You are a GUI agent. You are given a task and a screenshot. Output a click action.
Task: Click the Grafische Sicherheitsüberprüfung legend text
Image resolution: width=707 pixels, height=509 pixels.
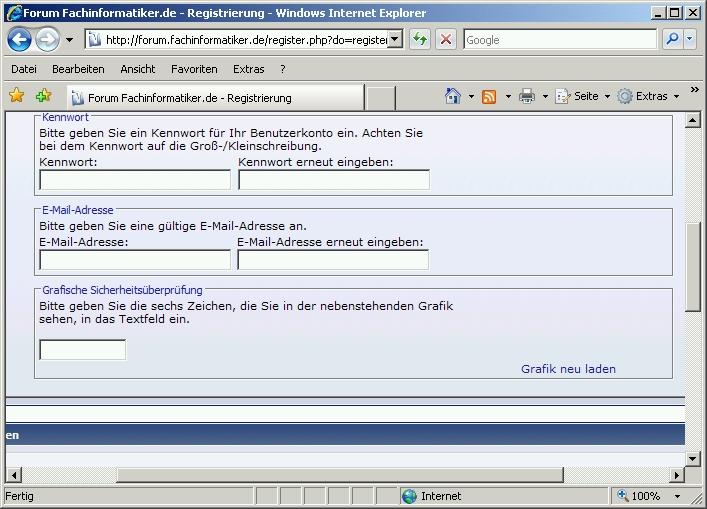[122, 290]
